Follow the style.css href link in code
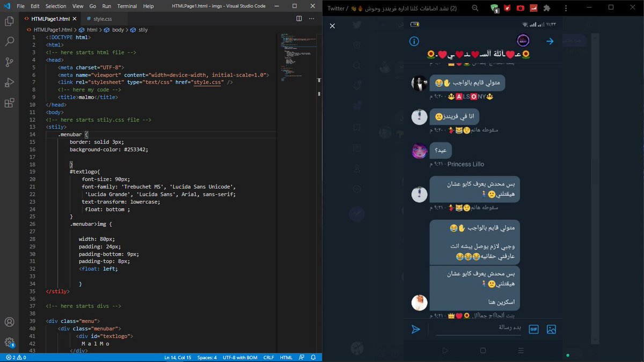644x362 pixels. [x=208, y=82]
